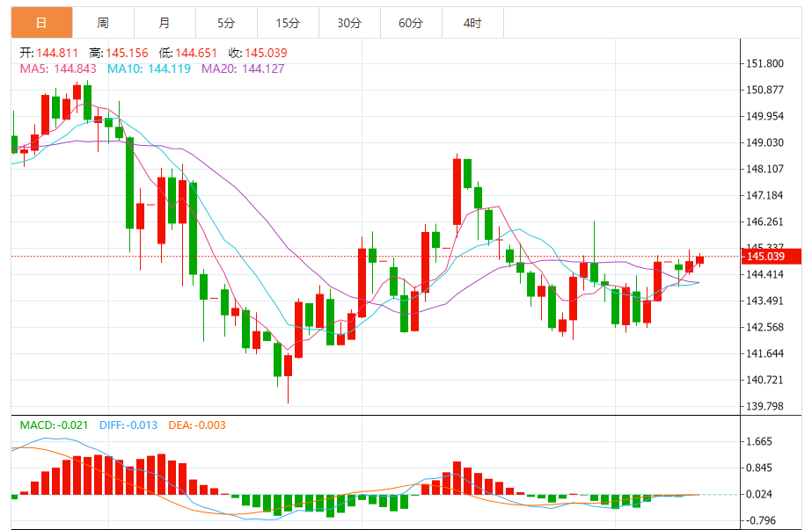Click the 139.798 price axis label

(764, 407)
